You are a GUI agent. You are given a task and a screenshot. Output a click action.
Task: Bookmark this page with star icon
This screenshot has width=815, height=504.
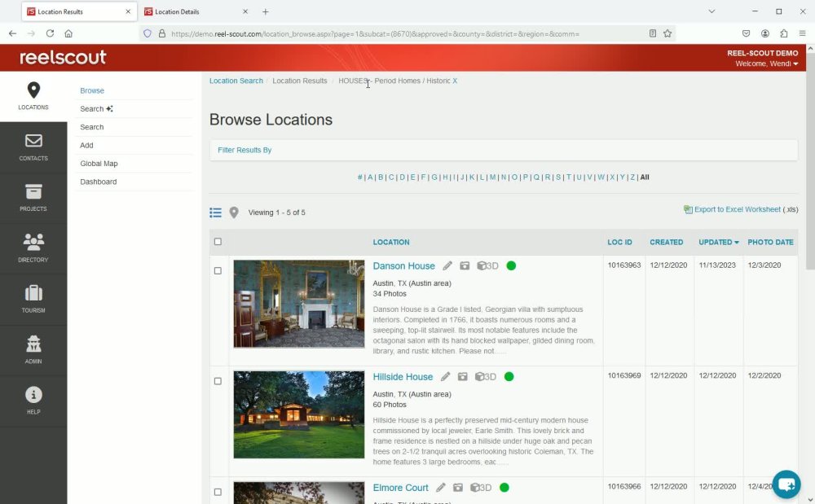point(667,33)
